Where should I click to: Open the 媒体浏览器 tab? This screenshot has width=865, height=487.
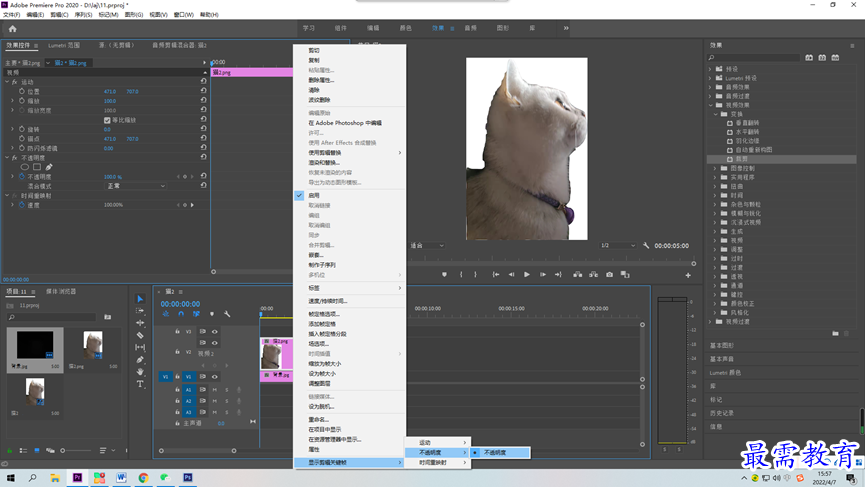[61, 291]
